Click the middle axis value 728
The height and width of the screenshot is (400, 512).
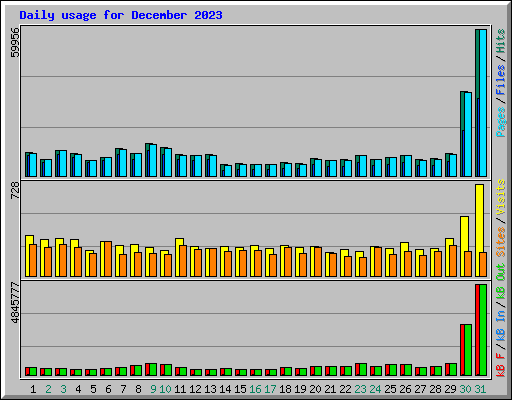pyautogui.click(x=15, y=191)
